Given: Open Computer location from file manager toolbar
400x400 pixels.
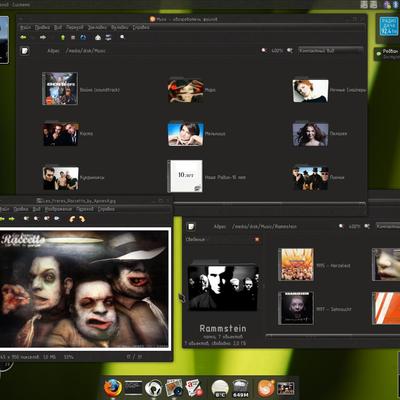Looking at the screenshot, I should coord(108,37).
